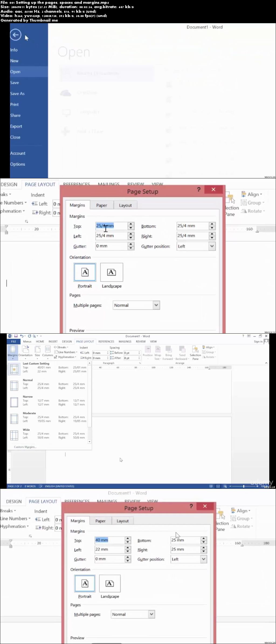Increase Top margin stepper beside 40 mm
The image size is (276, 644).
[128, 538]
